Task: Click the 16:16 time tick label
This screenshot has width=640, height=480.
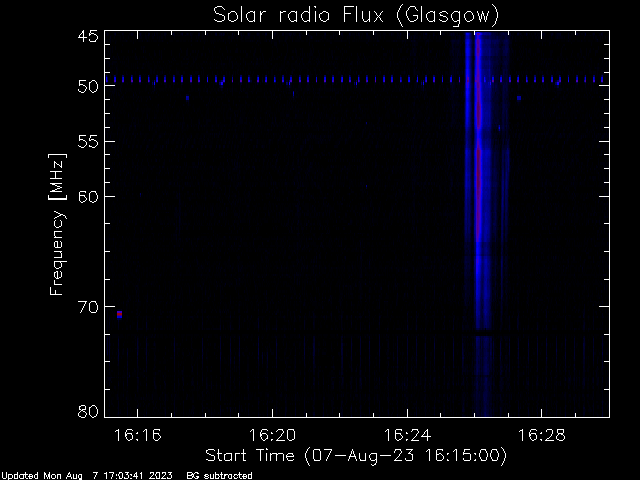Action: [138, 435]
